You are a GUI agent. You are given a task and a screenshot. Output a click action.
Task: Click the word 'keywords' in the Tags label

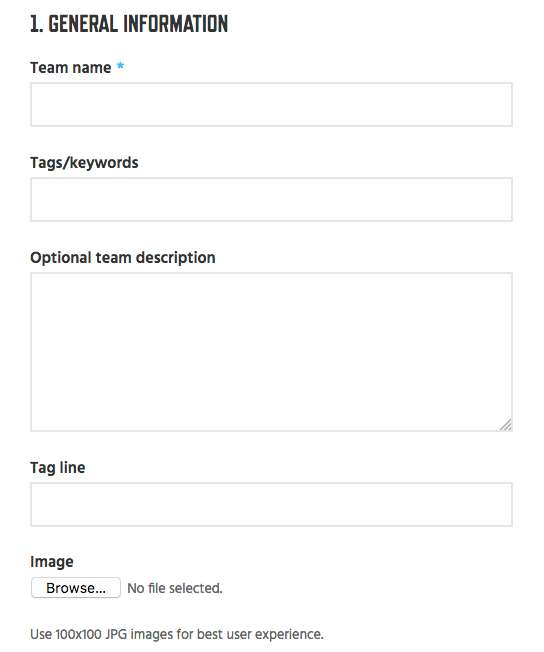(104, 163)
